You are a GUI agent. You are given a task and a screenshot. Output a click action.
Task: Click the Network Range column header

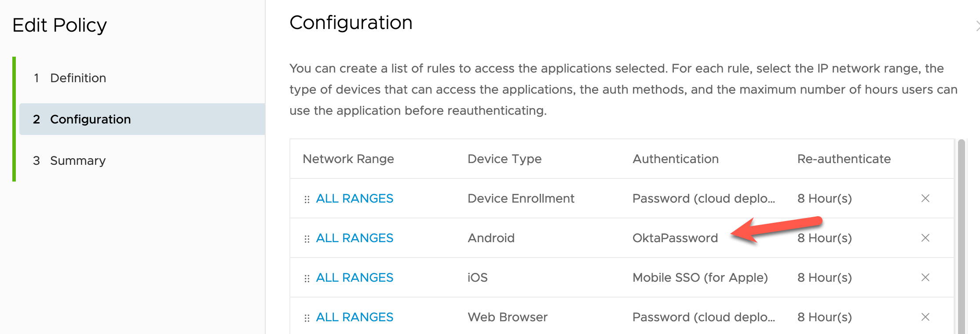[x=348, y=159]
